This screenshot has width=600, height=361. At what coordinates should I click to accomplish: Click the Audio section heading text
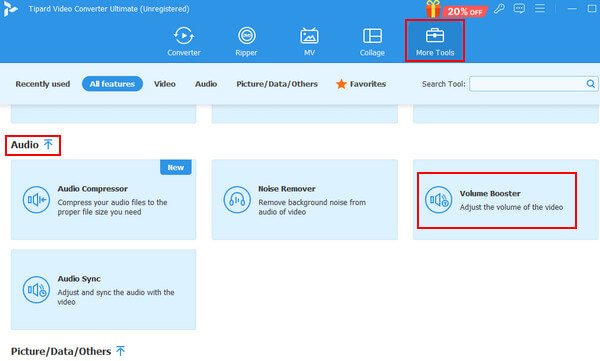(25, 145)
